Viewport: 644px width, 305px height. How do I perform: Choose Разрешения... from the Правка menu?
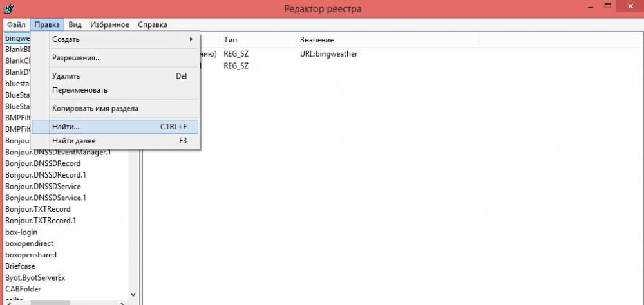[77, 58]
